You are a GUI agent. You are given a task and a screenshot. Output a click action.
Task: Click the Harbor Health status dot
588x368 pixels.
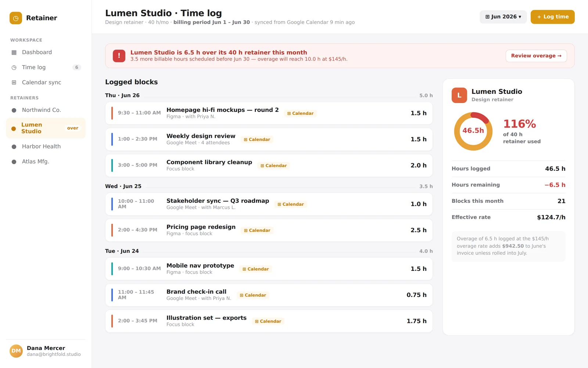[x=14, y=147]
